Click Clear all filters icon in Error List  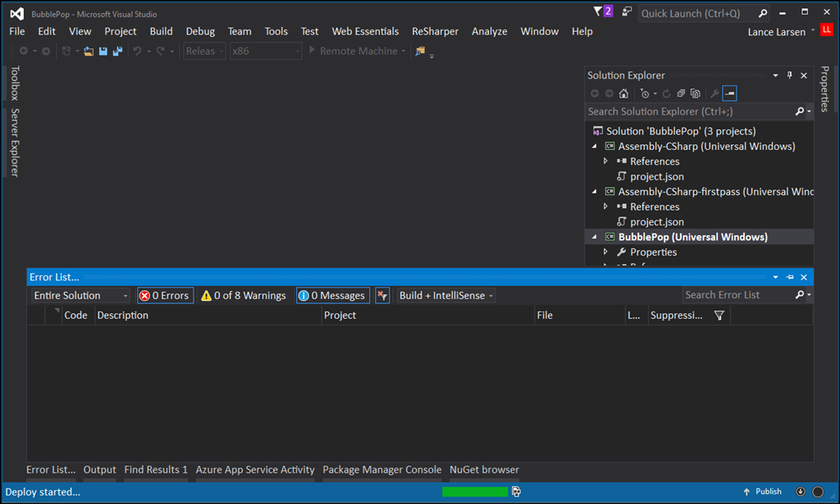[x=382, y=295]
